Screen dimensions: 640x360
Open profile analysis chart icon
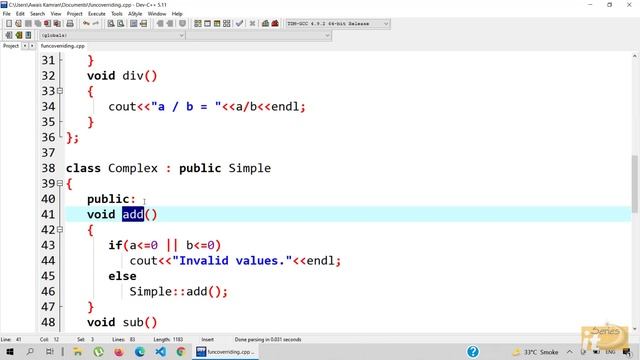point(265,24)
